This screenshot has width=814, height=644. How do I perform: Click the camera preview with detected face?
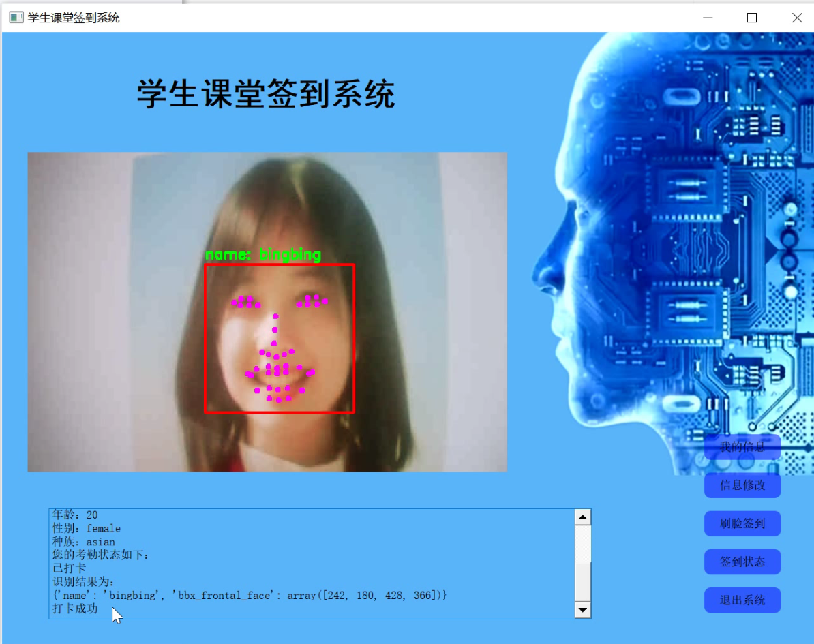[x=267, y=312]
